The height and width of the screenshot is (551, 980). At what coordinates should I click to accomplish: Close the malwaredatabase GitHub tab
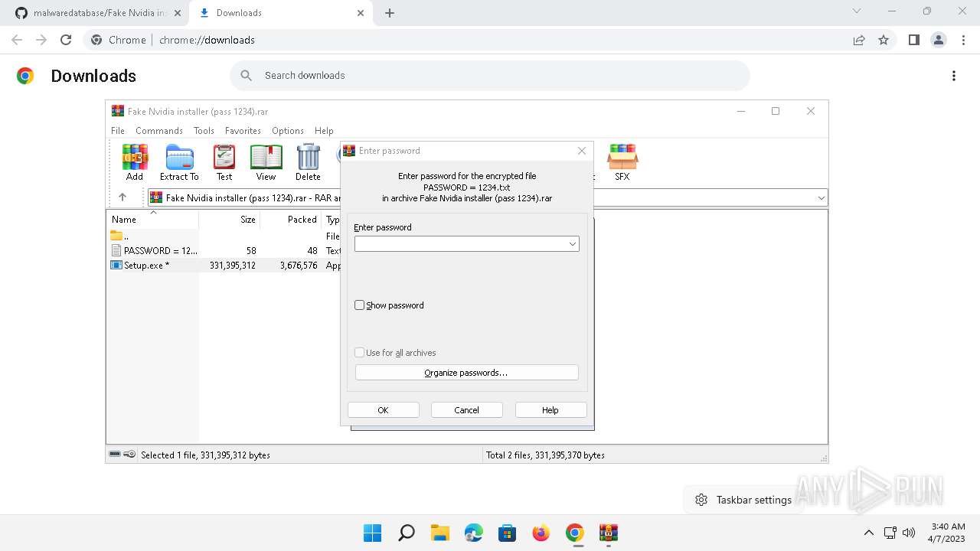(177, 13)
